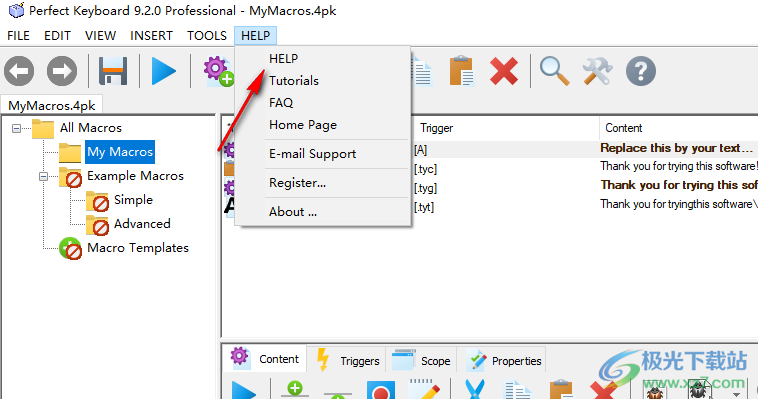Collapse the All Macros tree node
Screen dimensions: 758x399
[x=16, y=128]
